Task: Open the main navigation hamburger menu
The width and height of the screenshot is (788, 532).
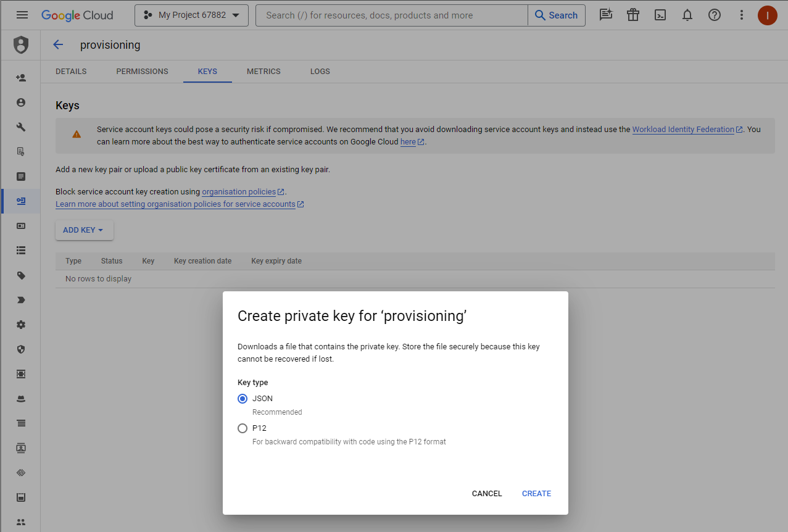Action: tap(22, 15)
